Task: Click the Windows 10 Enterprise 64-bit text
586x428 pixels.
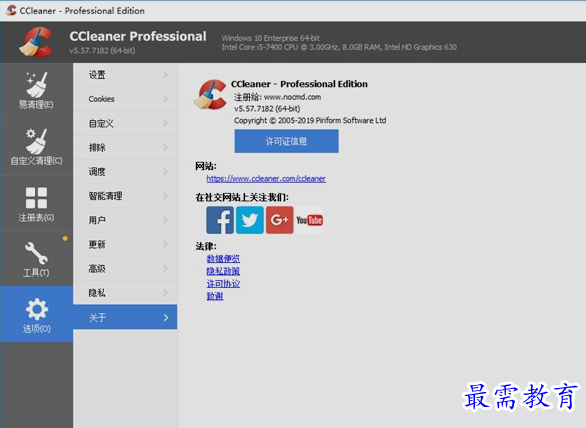Action: pos(271,38)
